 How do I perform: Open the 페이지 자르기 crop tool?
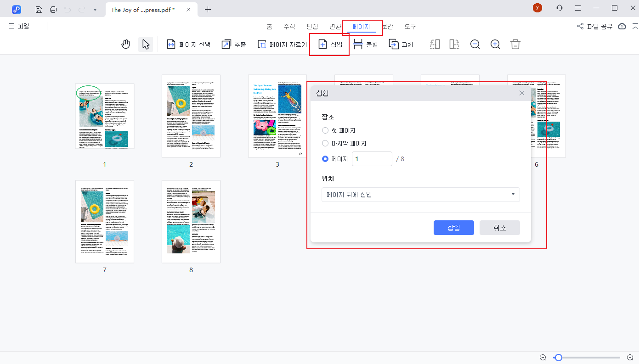point(282,45)
